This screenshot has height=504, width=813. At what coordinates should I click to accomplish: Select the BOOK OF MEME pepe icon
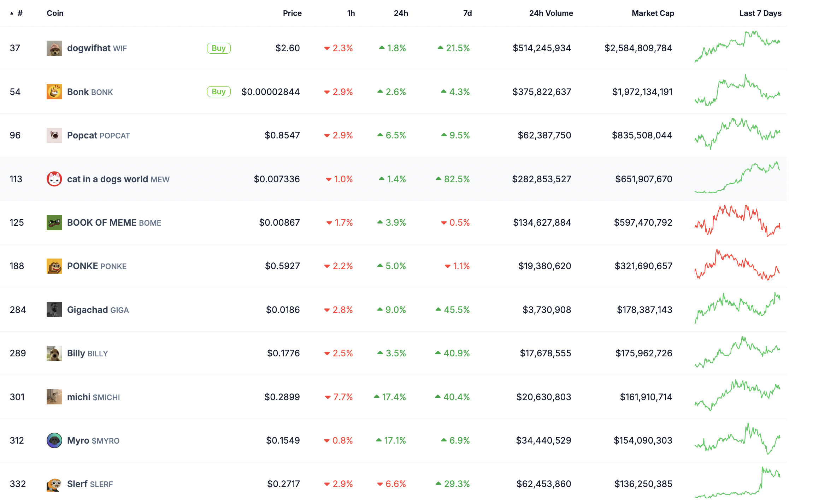pos(54,223)
